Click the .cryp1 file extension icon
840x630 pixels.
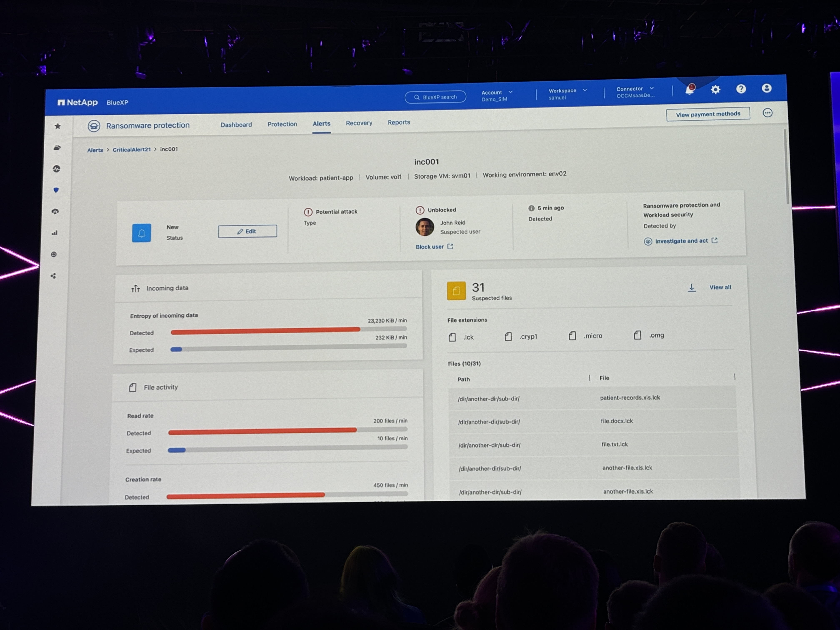click(x=508, y=336)
